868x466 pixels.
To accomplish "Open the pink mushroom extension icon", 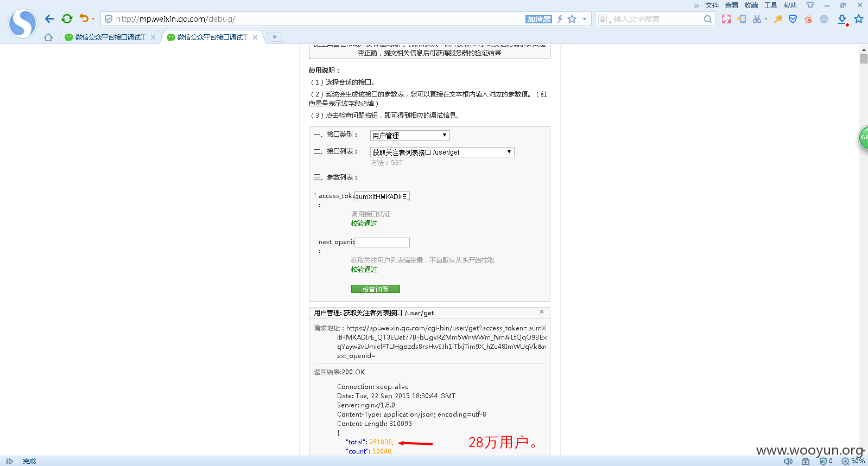I will coord(726,19).
